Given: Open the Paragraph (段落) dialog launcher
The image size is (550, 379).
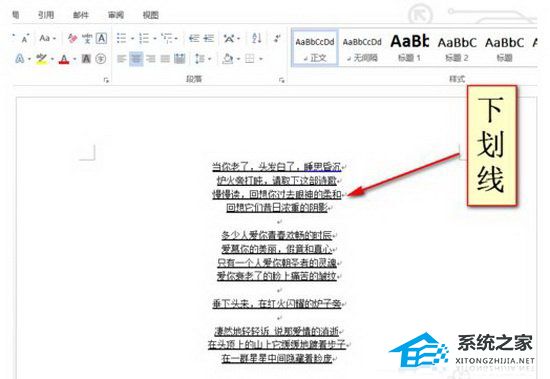Looking at the screenshot, I should click(x=281, y=80).
